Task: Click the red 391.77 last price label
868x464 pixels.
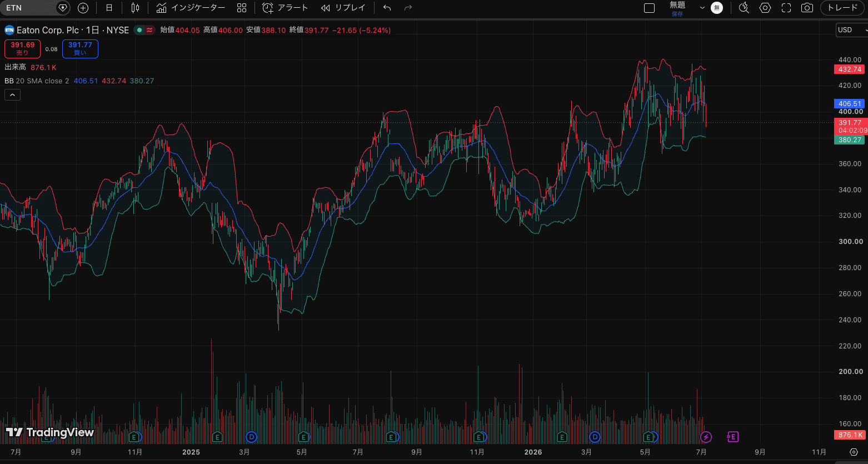Action: [850, 123]
